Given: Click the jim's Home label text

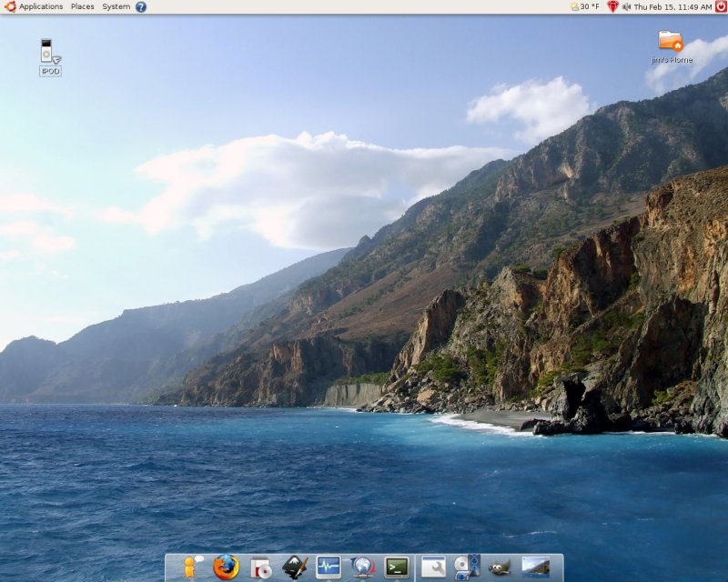Looking at the screenshot, I should pos(672,60).
